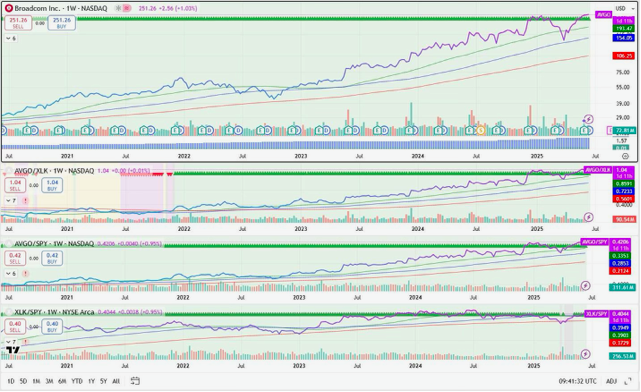641x392 pixels.
Task: Click the 251.26 BUY button on Broadcom chart
Action: tap(61, 23)
